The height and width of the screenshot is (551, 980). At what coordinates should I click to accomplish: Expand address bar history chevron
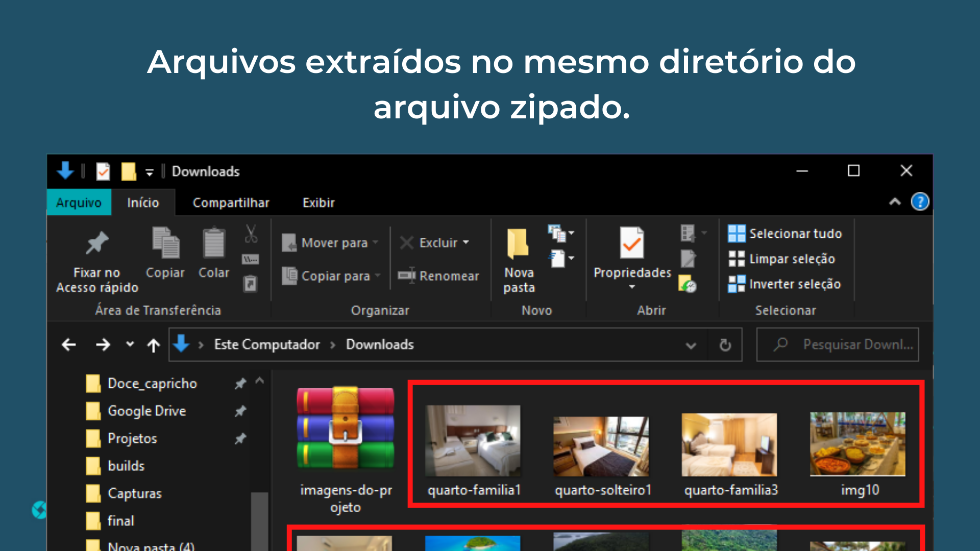point(691,345)
